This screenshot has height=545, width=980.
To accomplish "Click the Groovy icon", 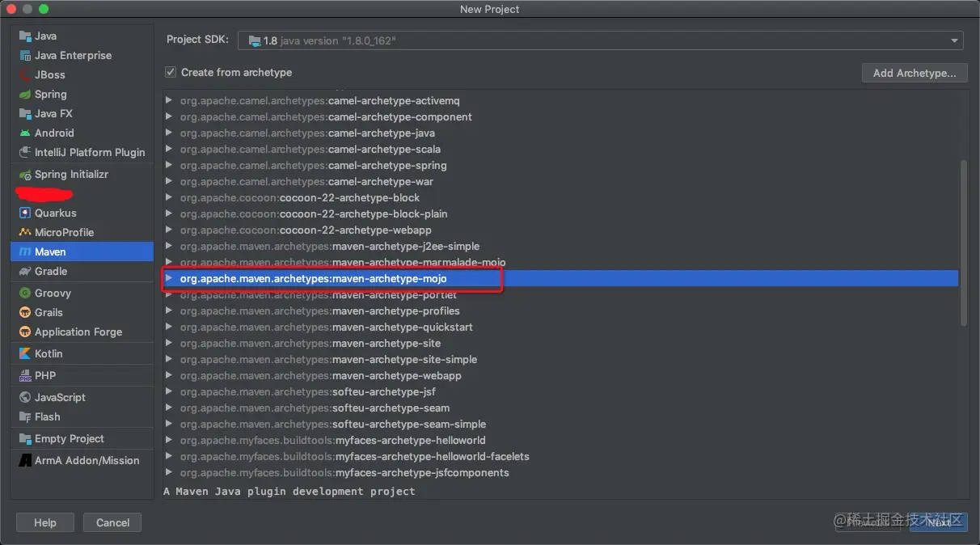I will pos(25,294).
